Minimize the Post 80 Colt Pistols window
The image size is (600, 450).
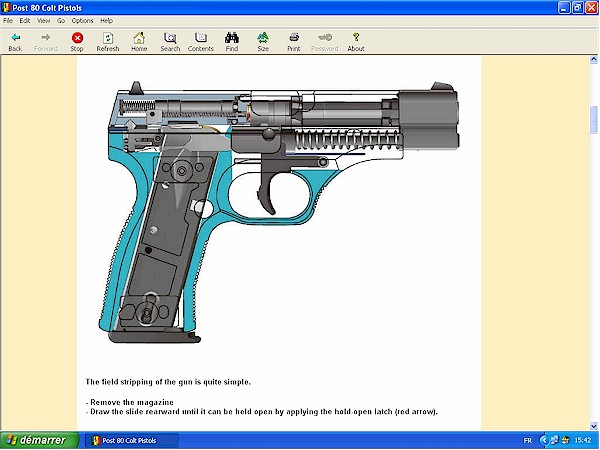click(564, 8)
